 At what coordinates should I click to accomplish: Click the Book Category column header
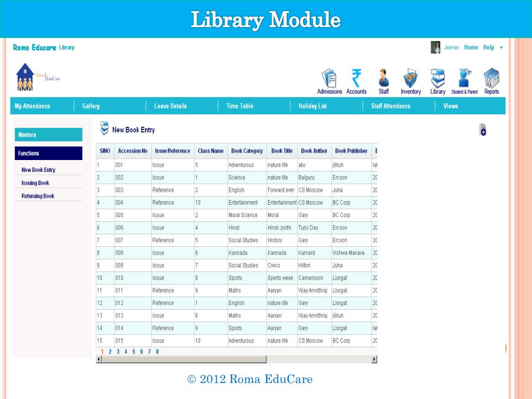[x=247, y=151]
